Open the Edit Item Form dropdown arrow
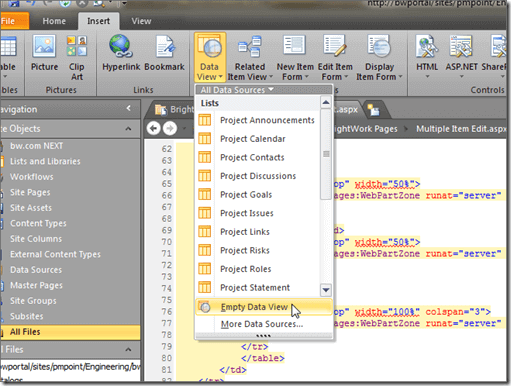Screen dimensions: 511x386 click(346, 77)
